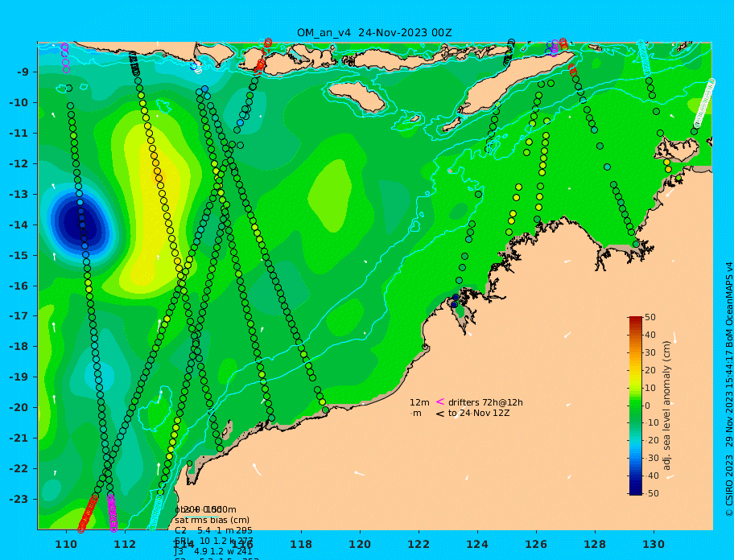Click the 'drifters 72h@12h' legend text
This screenshot has width=734, height=560.
[x=485, y=403]
